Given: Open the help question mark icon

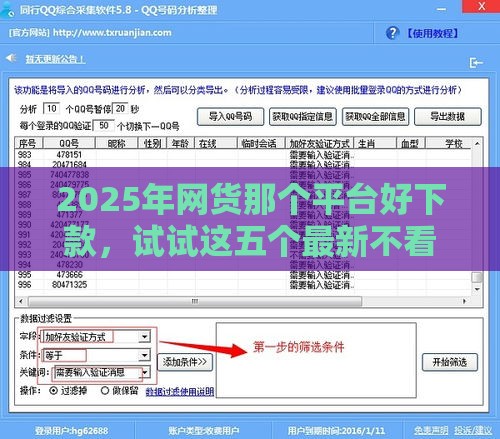Looking at the screenshot, I should point(392,33).
